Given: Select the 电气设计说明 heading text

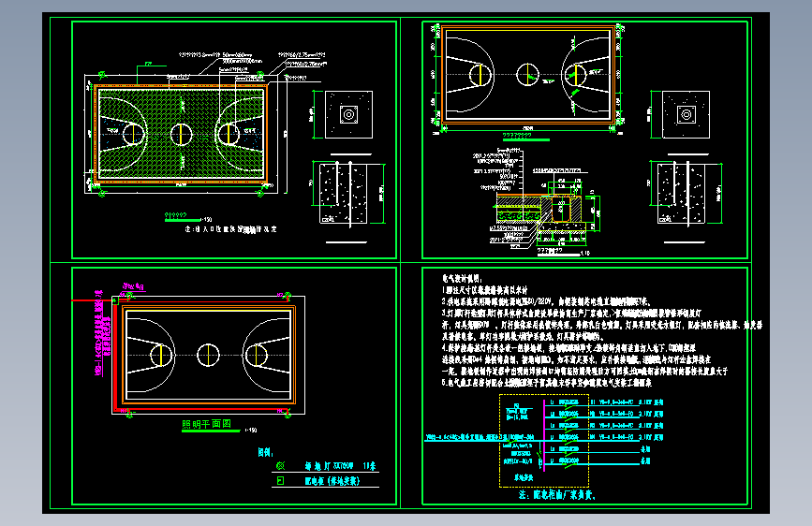Looking at the screenshot, I should point(462,279).
